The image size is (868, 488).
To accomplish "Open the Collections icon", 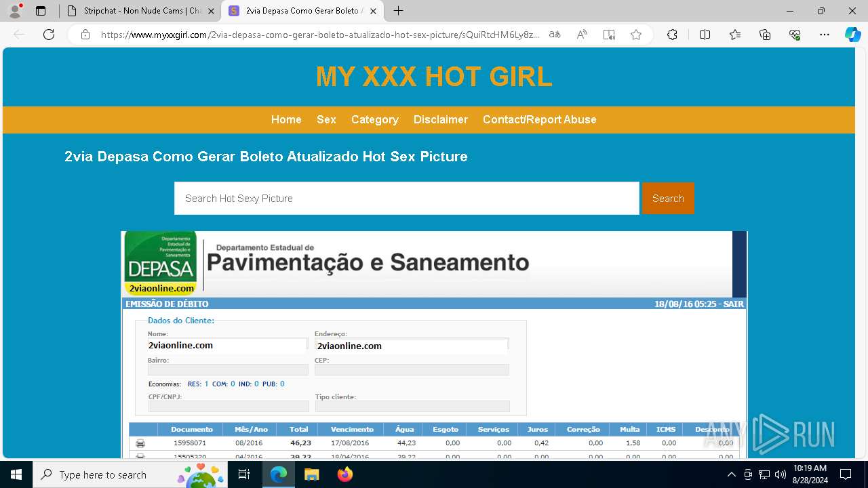I will point(765,35).
